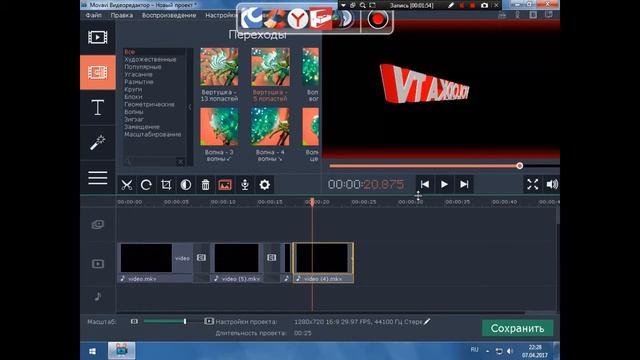The image size is (640, 360).
Task: Open Правка menu
Action: point(122,15)
